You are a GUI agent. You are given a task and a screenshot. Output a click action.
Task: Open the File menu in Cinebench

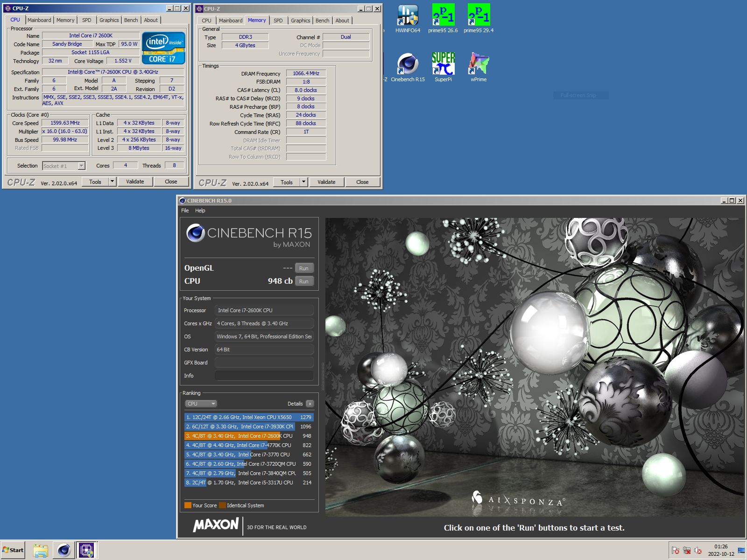tap(185, 210)
